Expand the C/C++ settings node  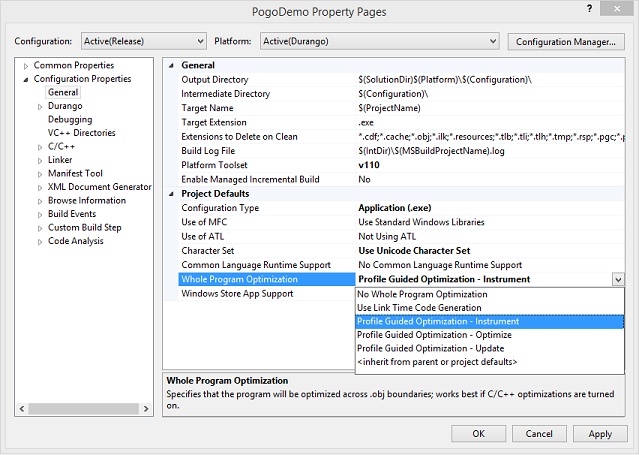click(40, 147)
